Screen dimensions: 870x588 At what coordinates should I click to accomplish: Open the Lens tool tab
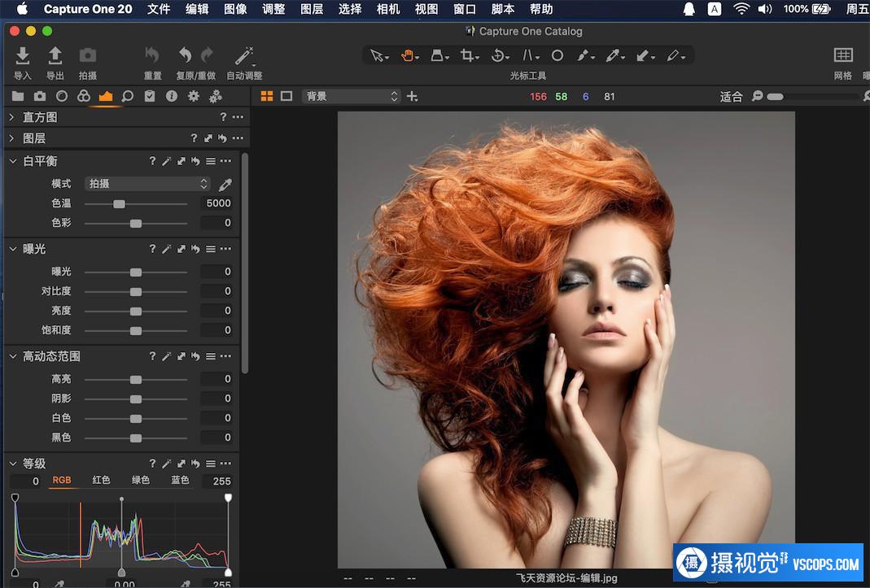[62, 96]
